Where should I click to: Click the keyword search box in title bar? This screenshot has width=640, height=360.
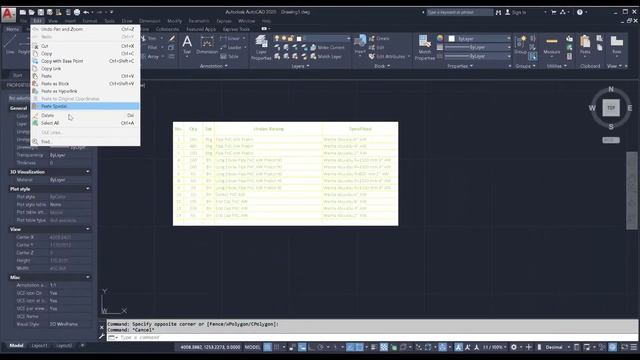coord(459,13)
